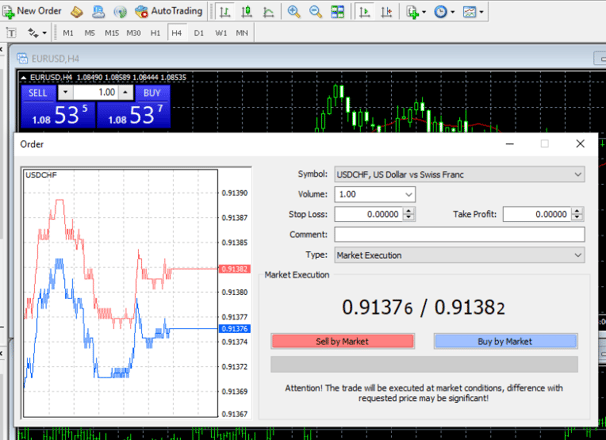Viewport: 606px width, 440px height.
Task: Switch chart to line chart icon
Action: pos(268,12)
